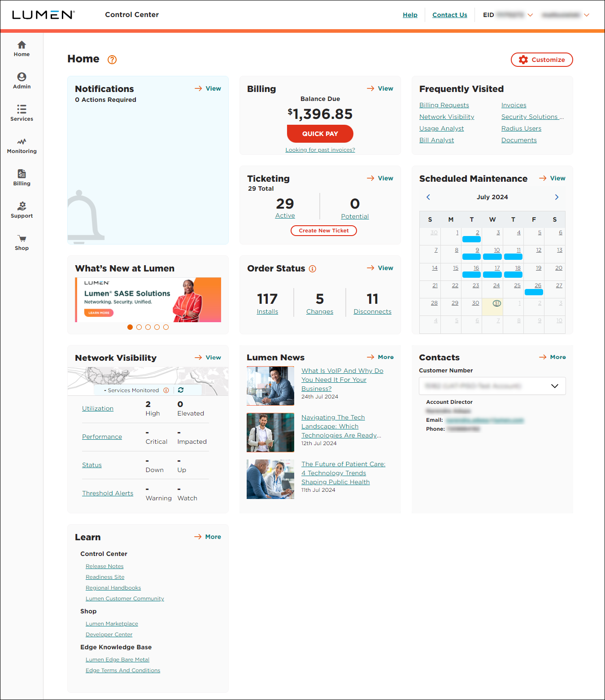The height and width of the screenshot is (700, 605).
Task: Open Lumen Marketplace link
Action: coord(112,624)
